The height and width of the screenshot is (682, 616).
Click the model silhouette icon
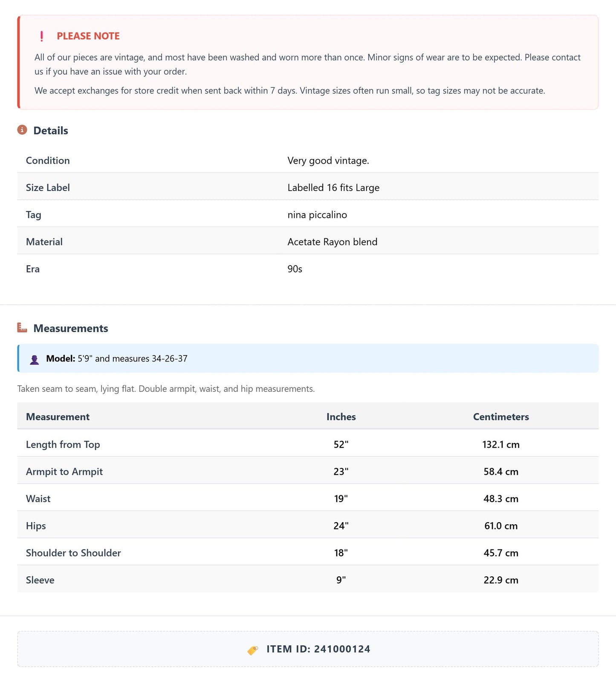[x=35, y=359]
